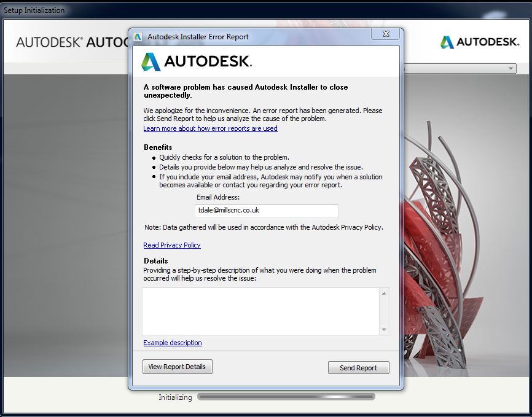Viewport: 532px width, 417px height.
Task: Open View Report Details
Action: click(x=177, y=367)
